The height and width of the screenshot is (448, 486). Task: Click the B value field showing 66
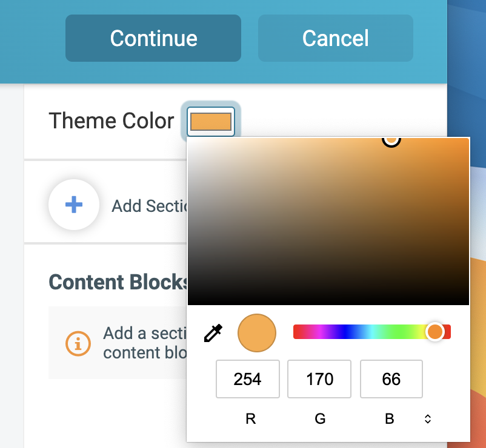coord(391,379)
